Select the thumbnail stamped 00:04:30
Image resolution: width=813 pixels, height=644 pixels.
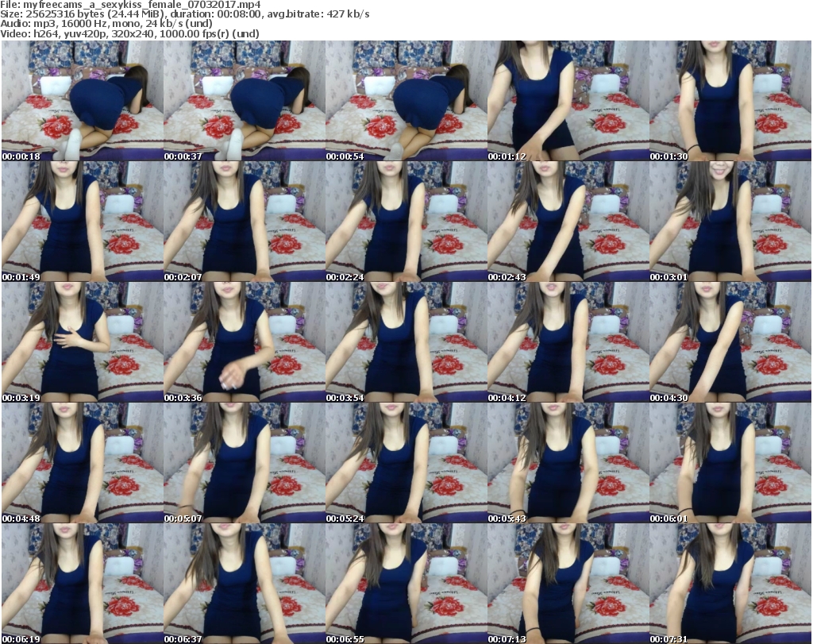(x=730, y=343)
